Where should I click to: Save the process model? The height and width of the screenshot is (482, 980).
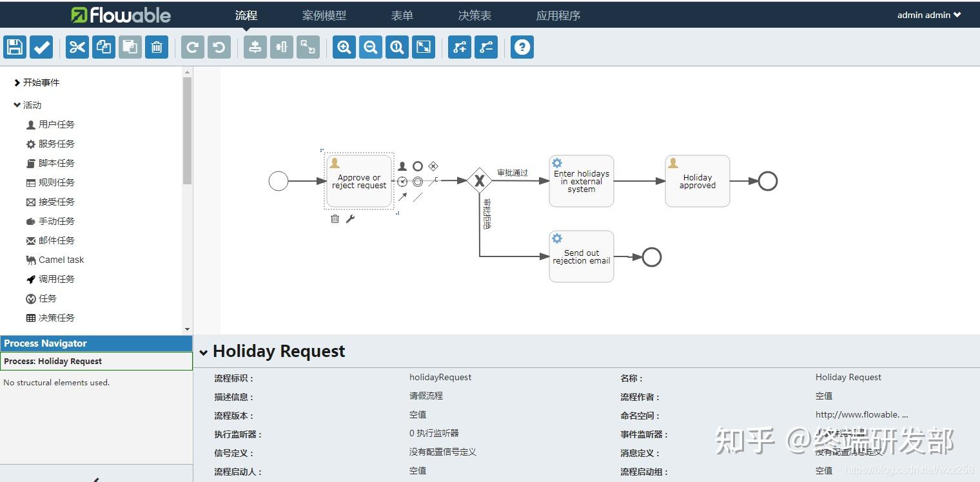point(14,46)
